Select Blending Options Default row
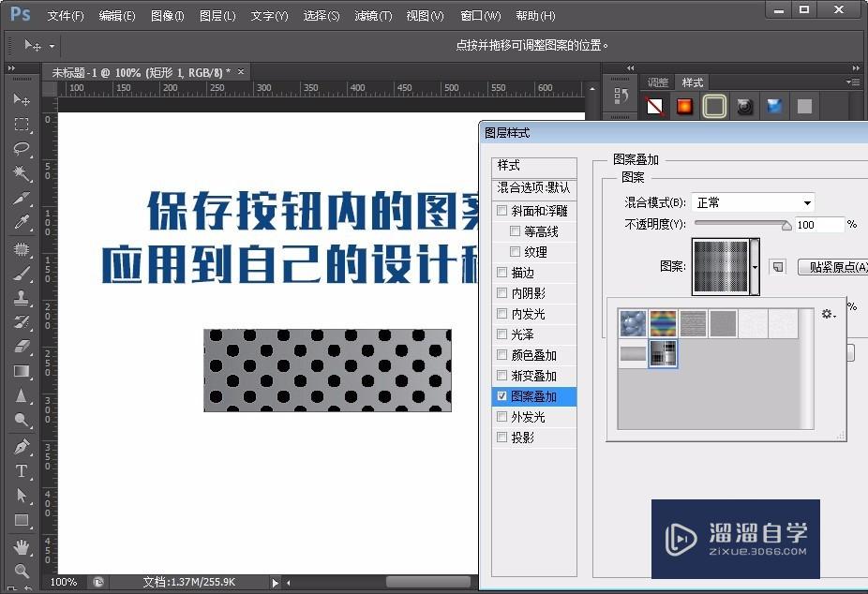The width and height of the screenshot is (868, 594). (534, 188)
